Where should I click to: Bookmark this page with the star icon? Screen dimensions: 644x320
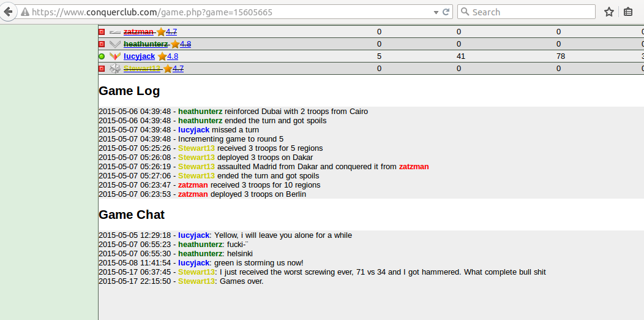coord(609,12)
